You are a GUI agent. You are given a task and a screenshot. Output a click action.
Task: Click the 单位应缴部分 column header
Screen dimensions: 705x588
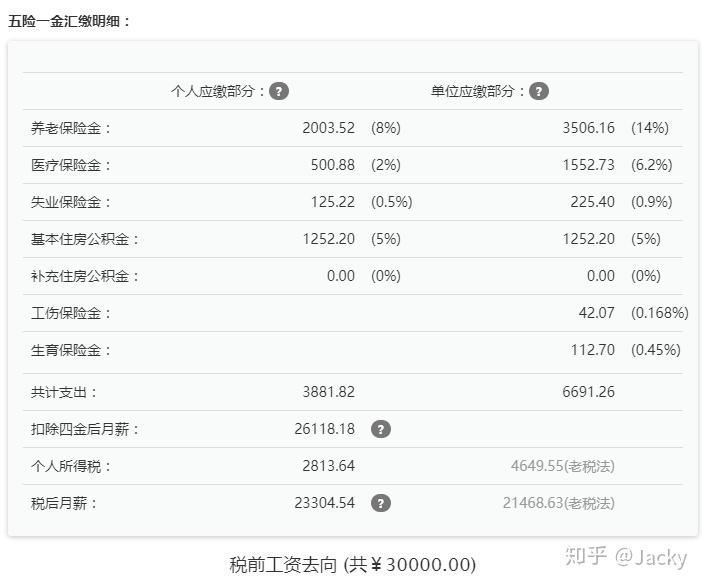477,91
